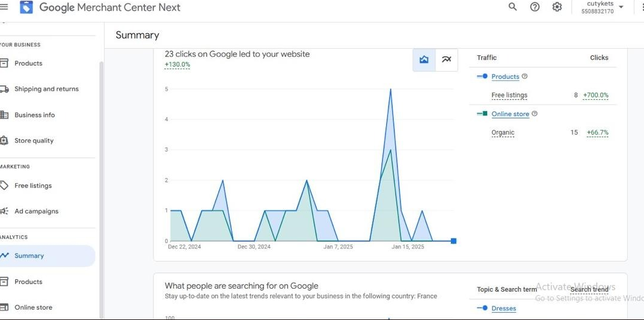Click the Dresses search topic link

pos(503,309)
